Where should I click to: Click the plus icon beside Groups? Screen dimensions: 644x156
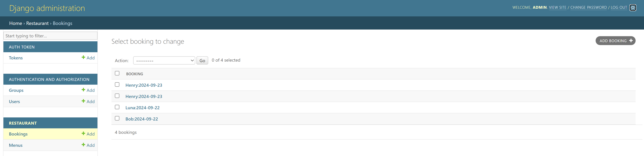[83, 90]
